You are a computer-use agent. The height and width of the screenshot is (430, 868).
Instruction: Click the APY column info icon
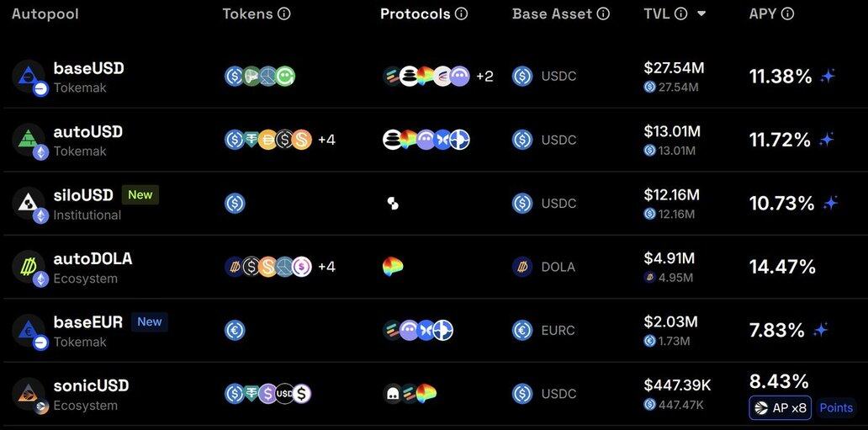point(788,13)
